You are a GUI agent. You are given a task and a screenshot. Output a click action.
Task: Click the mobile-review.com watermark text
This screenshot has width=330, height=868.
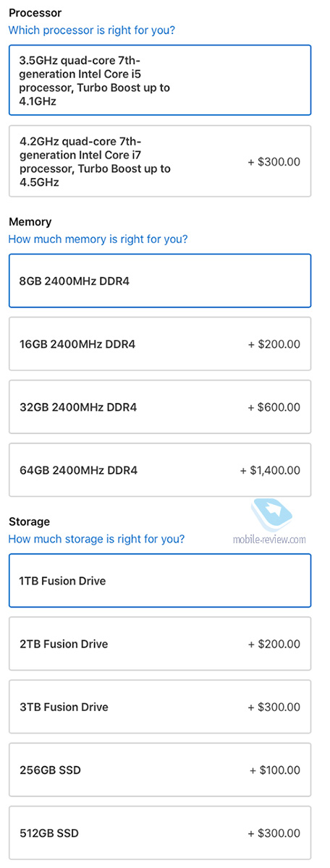(269, 540)
